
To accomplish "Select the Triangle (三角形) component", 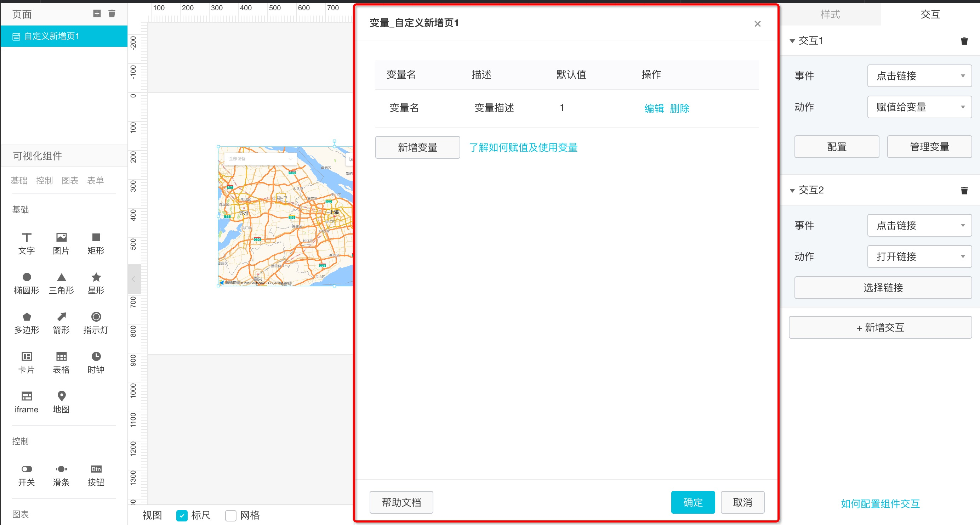I will (61, 284).
